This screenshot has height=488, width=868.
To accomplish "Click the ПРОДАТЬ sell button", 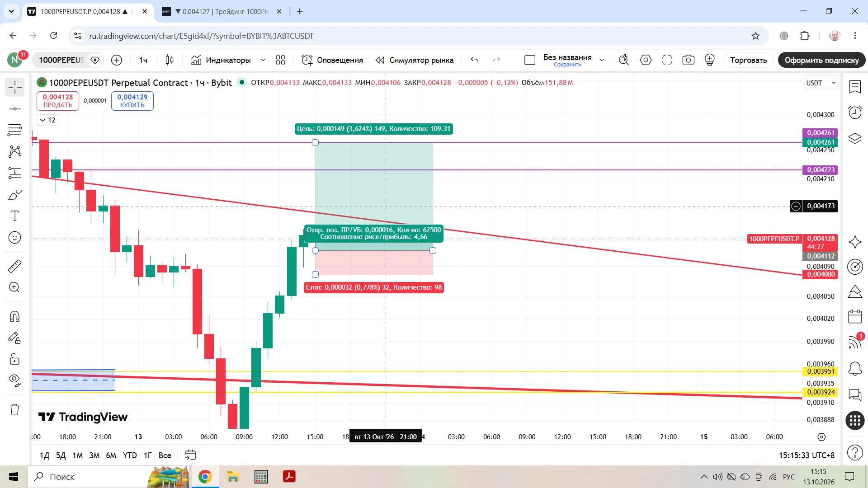I will coord(58,101).
